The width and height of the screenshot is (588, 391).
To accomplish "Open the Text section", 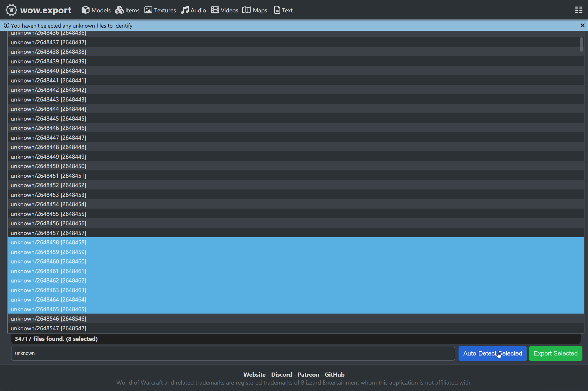I will 283,10.
